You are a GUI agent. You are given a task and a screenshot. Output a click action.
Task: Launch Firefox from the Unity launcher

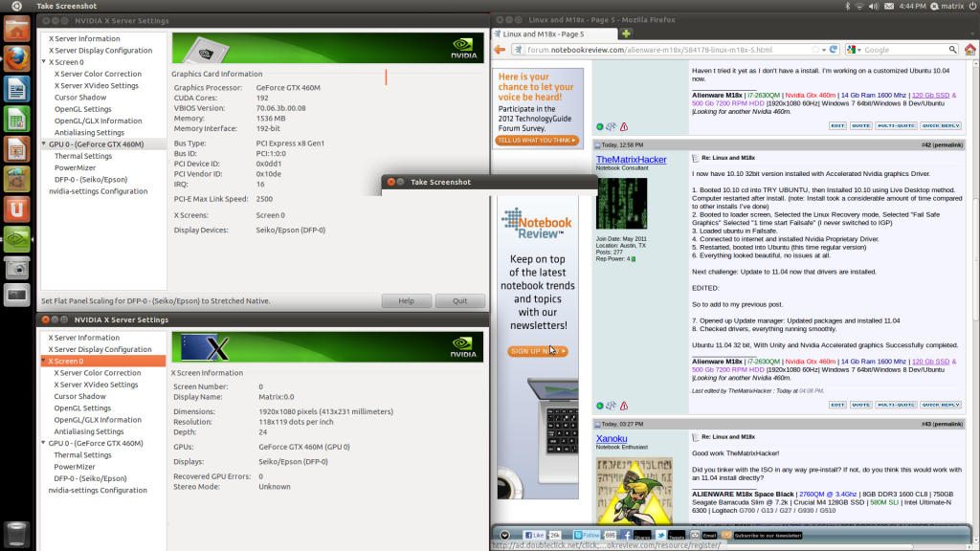(17, 58)
